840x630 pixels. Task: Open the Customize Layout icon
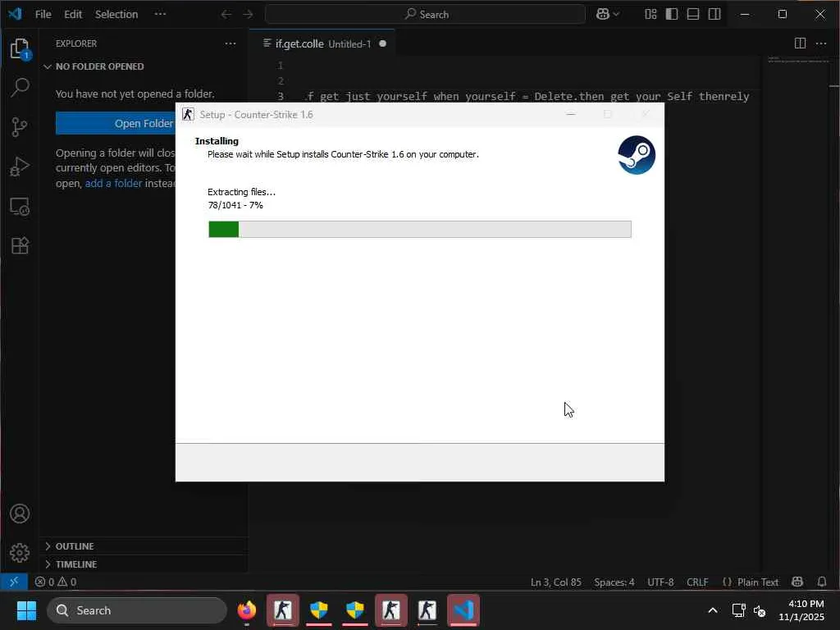pos(651,15)
